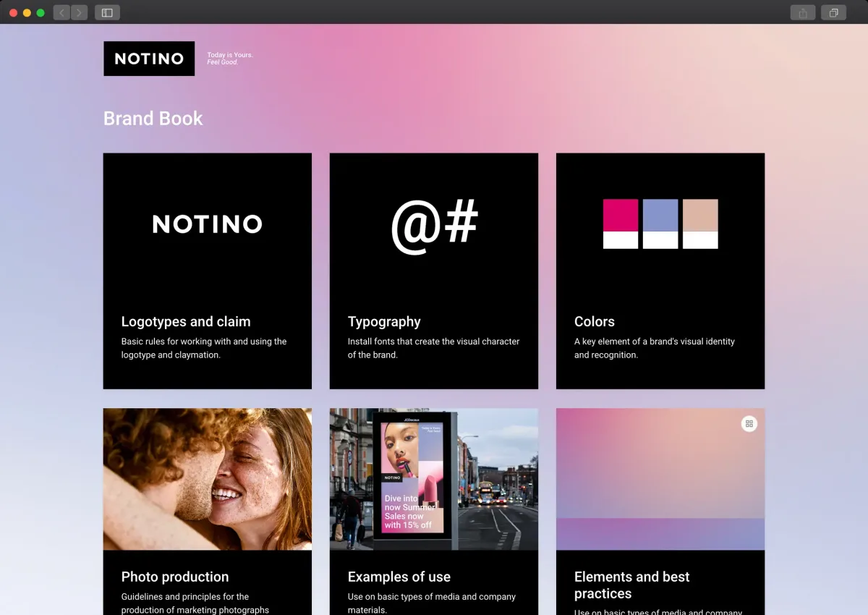This screenshot has height=615, width=868.
Task: Open the Examples of use card title
Action: point(399,577)
